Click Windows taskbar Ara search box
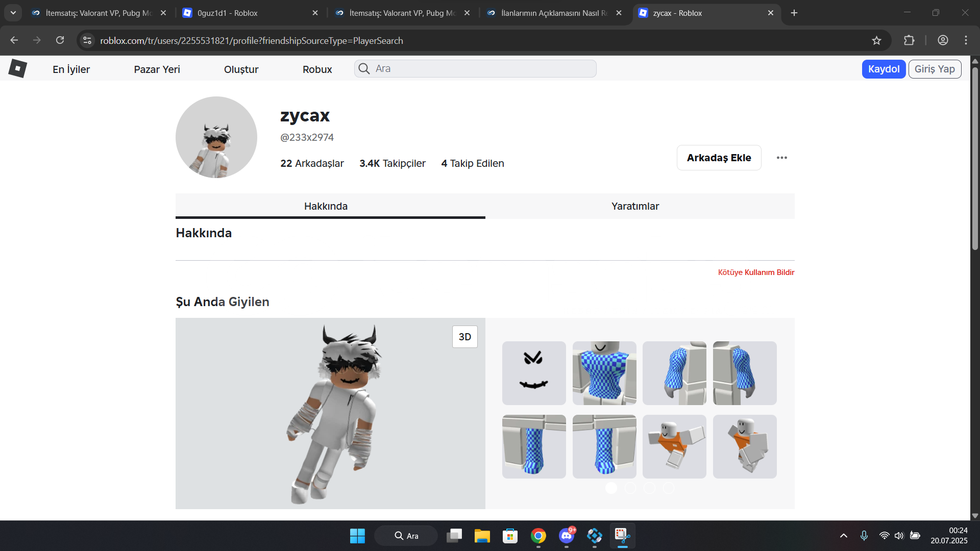This screenshot has width=980, height=551. tap(406, 536)
